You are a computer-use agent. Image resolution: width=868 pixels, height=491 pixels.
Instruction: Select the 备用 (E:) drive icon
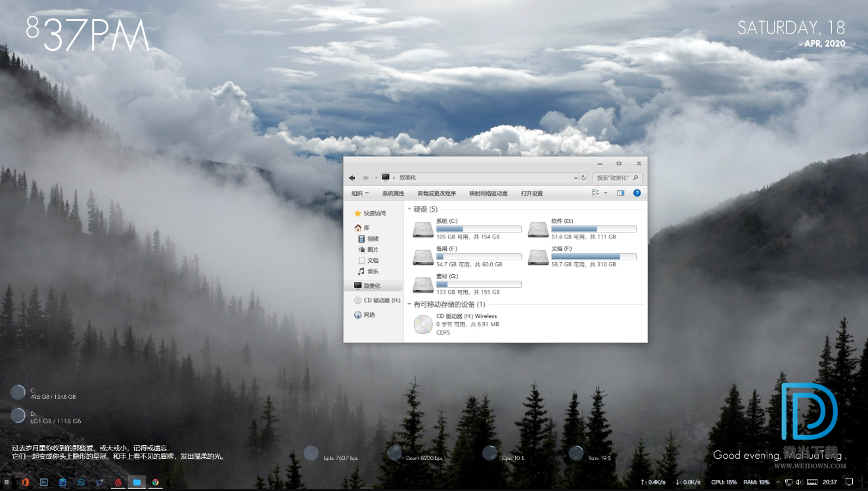tap(423, 256)
